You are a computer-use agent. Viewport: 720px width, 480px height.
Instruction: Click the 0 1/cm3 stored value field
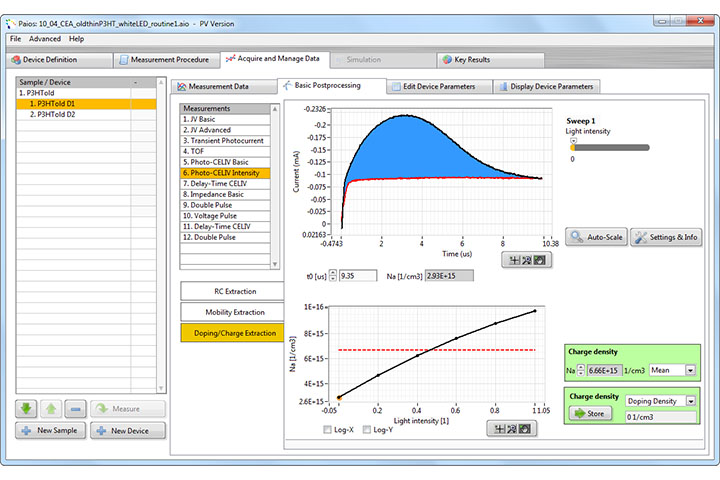point(661,417)
